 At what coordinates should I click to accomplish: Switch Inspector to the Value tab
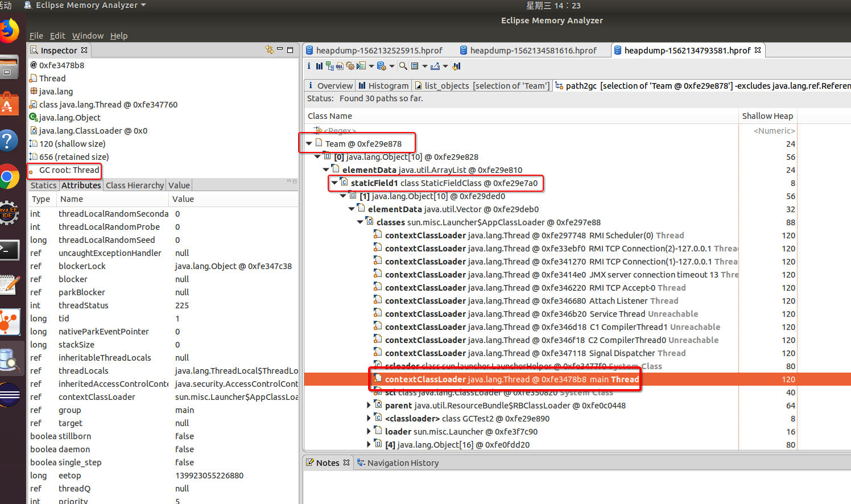pyautogui.click(x=179, y=185)
